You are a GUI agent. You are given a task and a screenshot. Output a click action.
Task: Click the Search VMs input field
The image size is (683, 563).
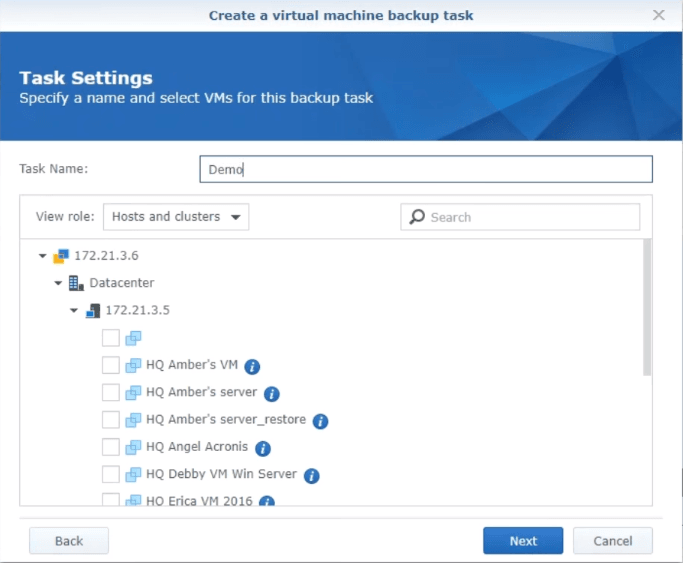[520, 217]
